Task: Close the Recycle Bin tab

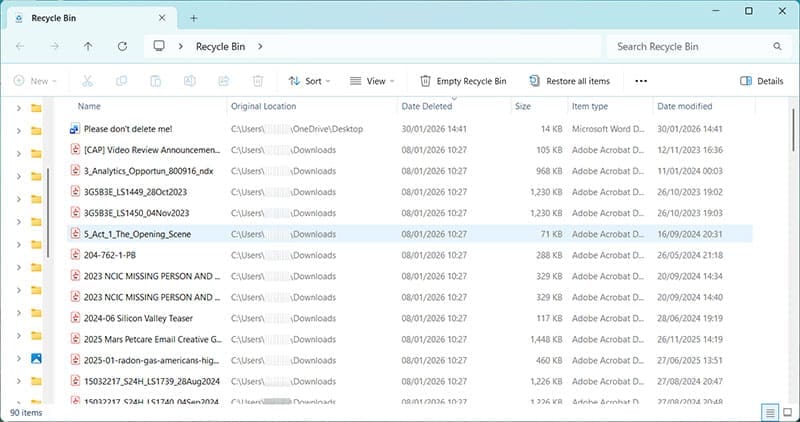Action: coord(162,18)
